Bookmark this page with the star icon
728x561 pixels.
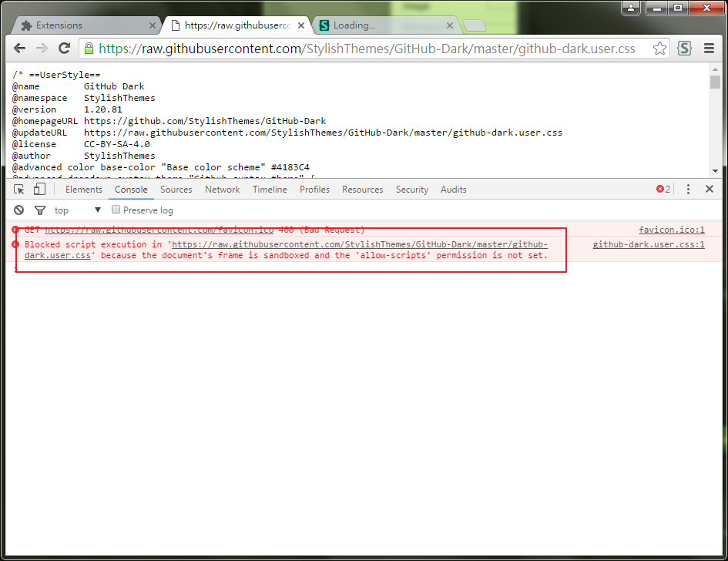pyautogui.click(x=659, y=49)
